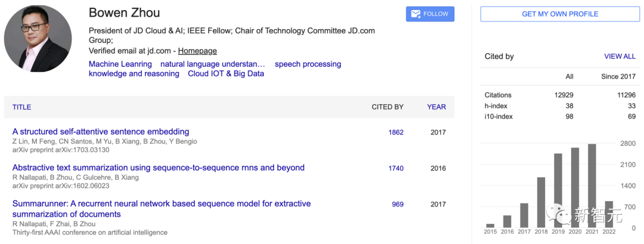Open the structured self-attentive sentence embedding paper
Viewport: 644px width, 244px height.
point(101,132)
